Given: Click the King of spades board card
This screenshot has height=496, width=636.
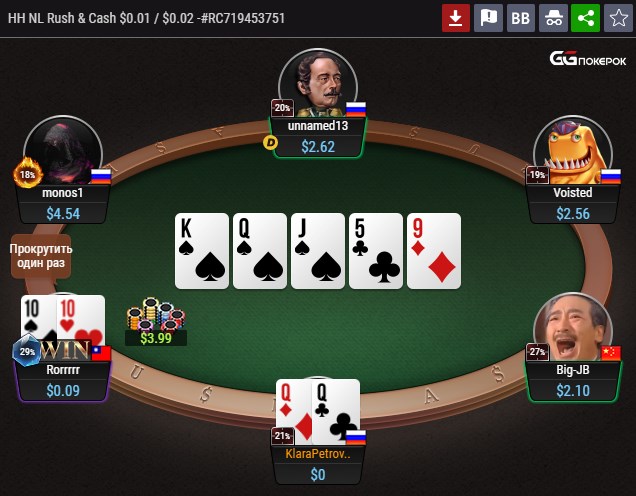Looking at the screenshot, I should (202, 251).
